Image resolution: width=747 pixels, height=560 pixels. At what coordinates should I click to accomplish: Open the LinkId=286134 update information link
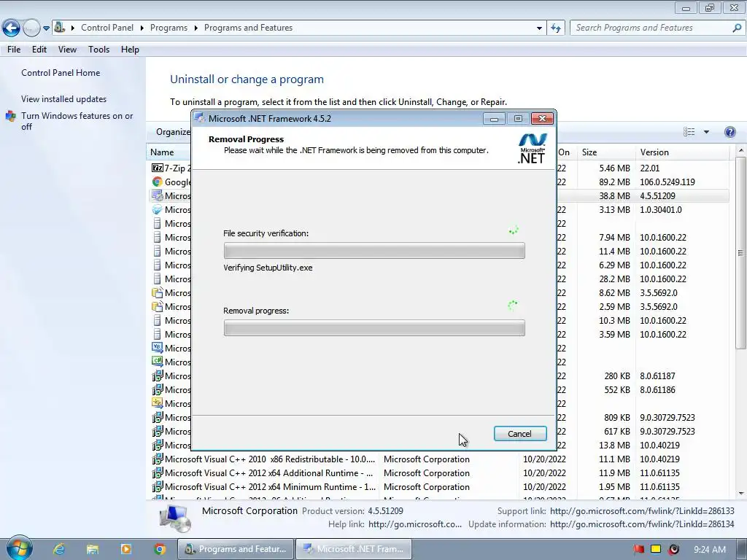point(642,524)
